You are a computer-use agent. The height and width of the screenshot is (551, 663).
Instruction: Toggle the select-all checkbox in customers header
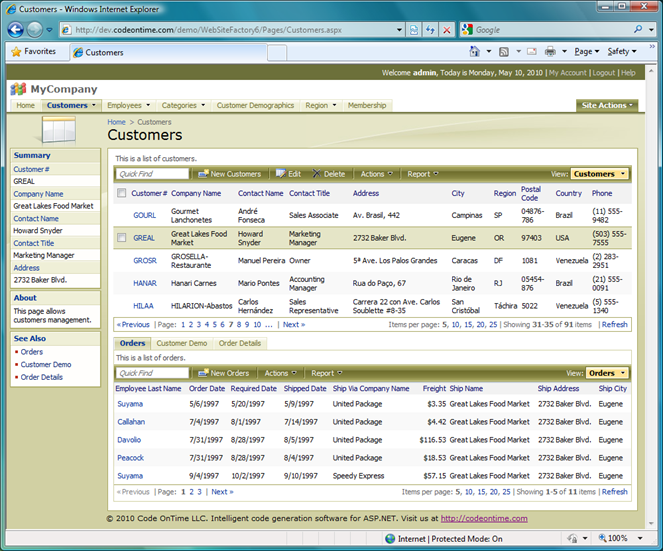[122, 193]
